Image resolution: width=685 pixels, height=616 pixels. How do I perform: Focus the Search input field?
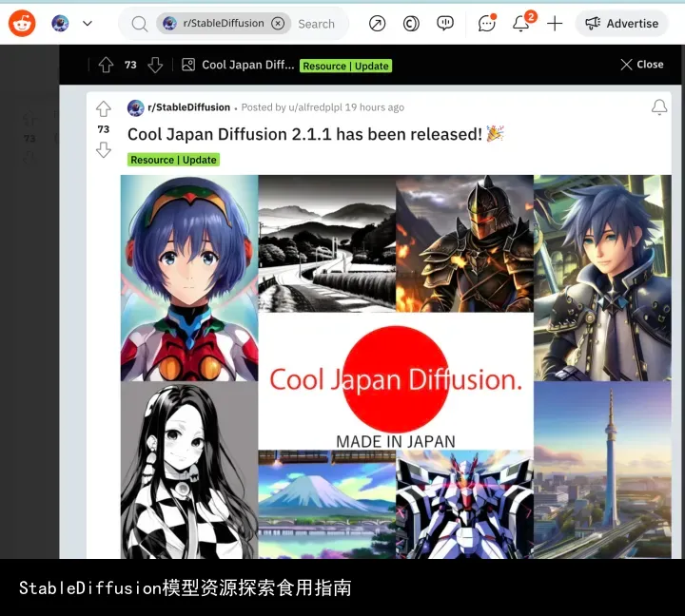click(316, 24)
